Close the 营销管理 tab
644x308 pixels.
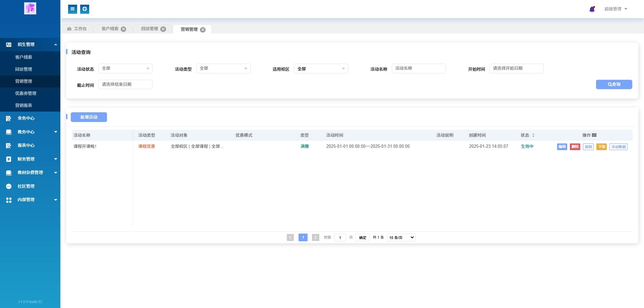tap(203, 29)
